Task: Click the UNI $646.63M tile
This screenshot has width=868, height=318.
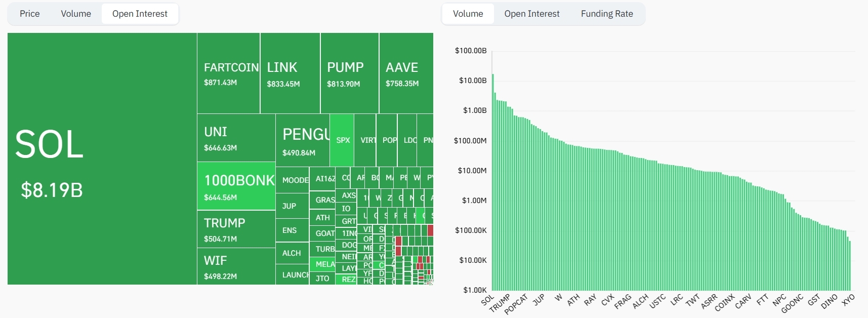Action: tap(236, 138)
